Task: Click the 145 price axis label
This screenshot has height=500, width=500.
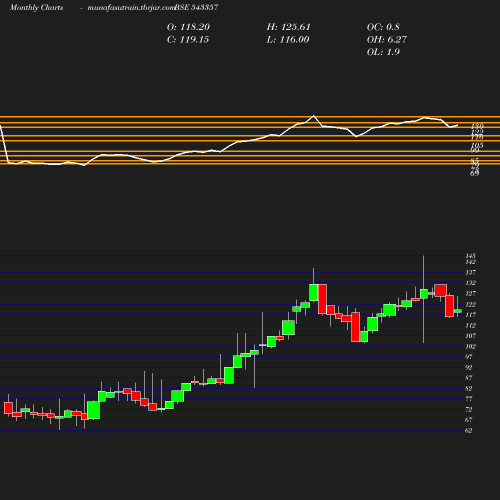Action: click(x=471, y=256)
